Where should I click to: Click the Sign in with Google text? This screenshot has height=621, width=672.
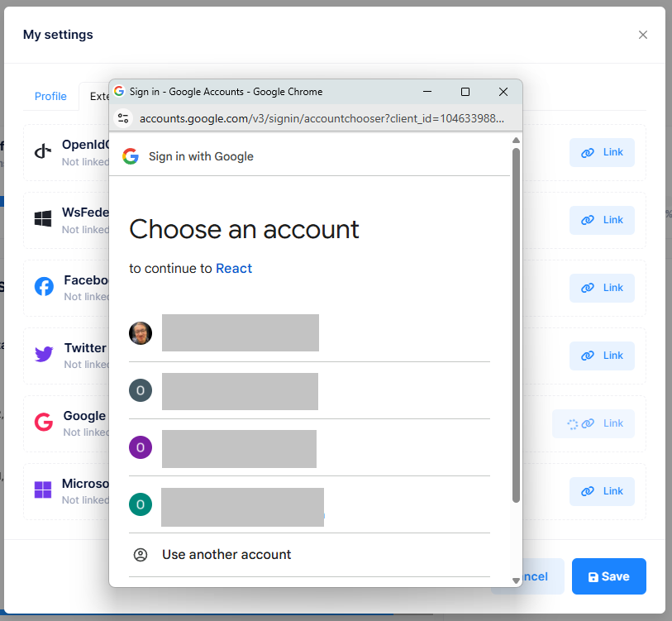coord(201,156)
